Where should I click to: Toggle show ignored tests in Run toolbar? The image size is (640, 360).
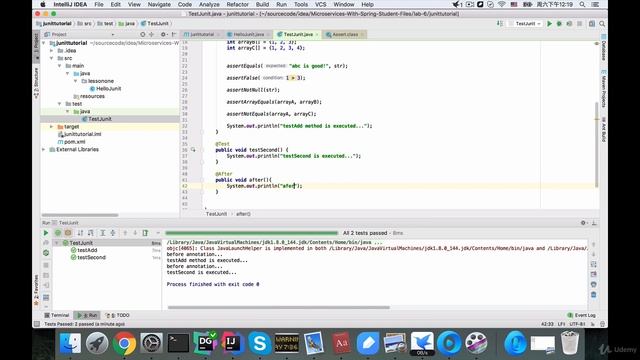pyautogui.click(x=68, y=233)
